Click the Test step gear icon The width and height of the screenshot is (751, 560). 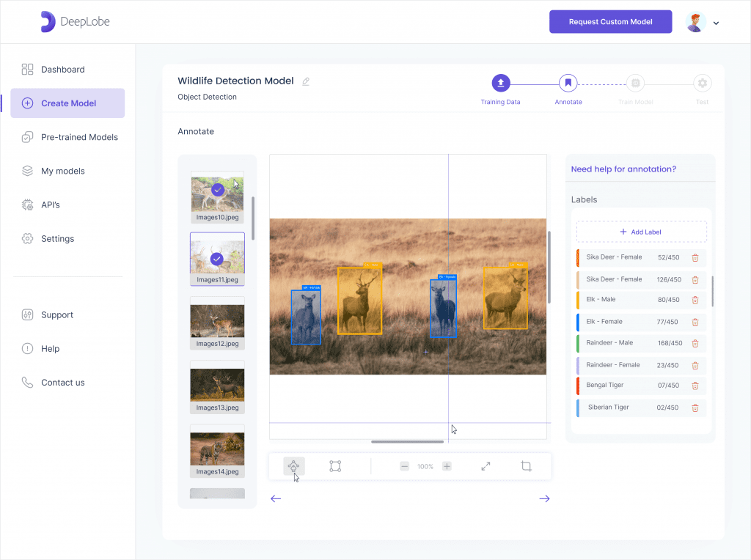(x=702, y=84)
